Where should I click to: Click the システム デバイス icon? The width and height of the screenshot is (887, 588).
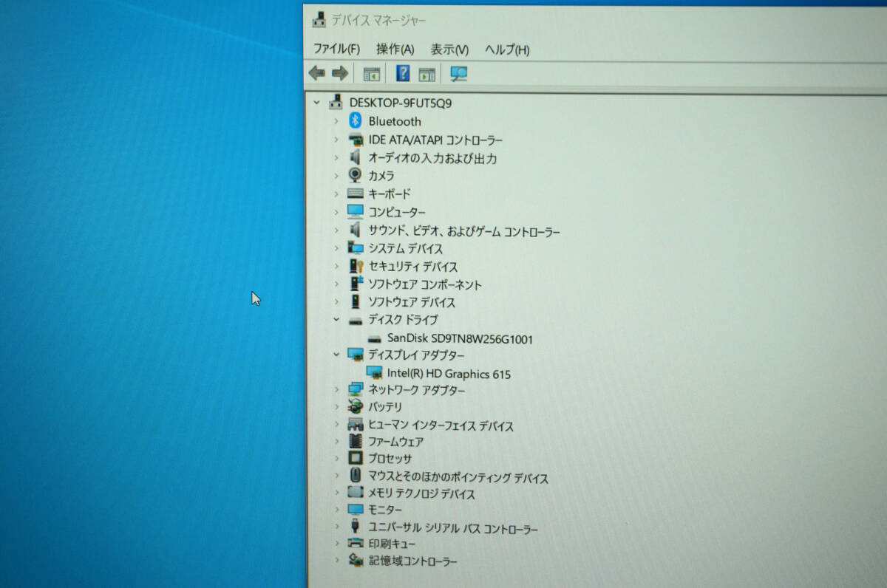point(355,248)
